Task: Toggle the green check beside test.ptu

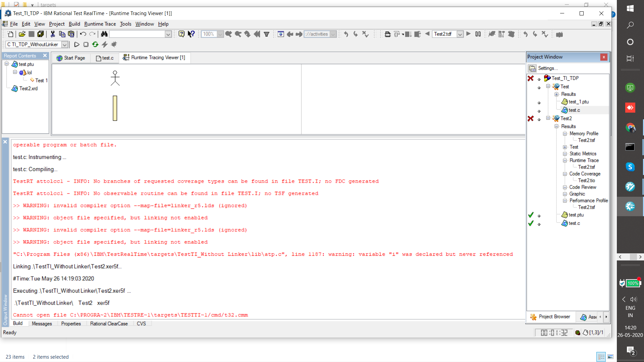Action: point(531,215)
